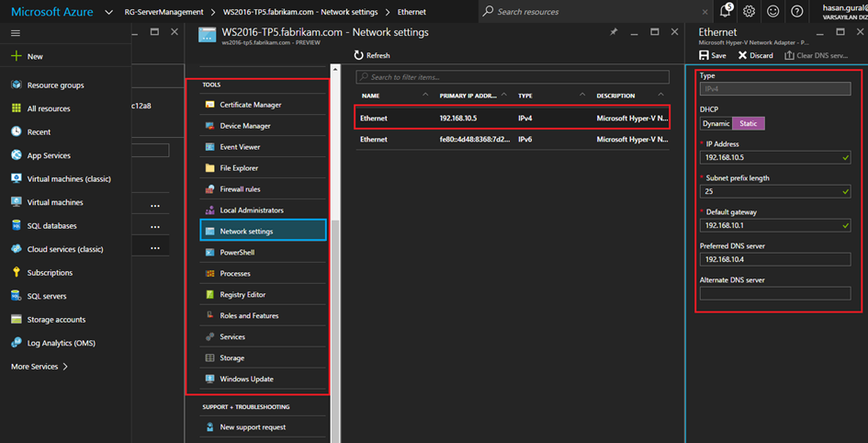
Task: Toggle the hamburger menu in sidebar
Action: 16,33
